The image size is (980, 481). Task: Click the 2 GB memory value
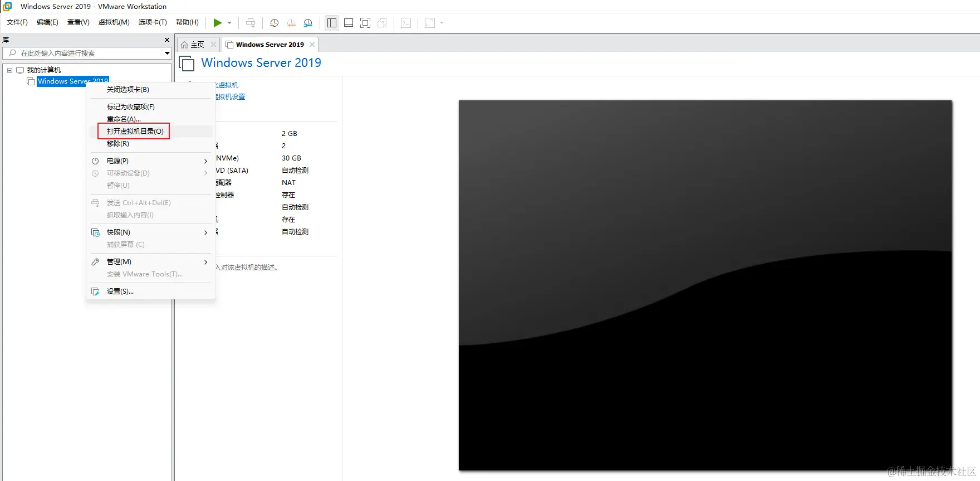[290, 134]
